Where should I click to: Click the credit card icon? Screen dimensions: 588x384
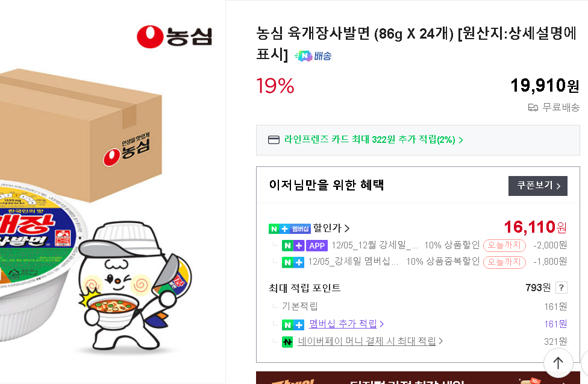click(x=274, y=140)
